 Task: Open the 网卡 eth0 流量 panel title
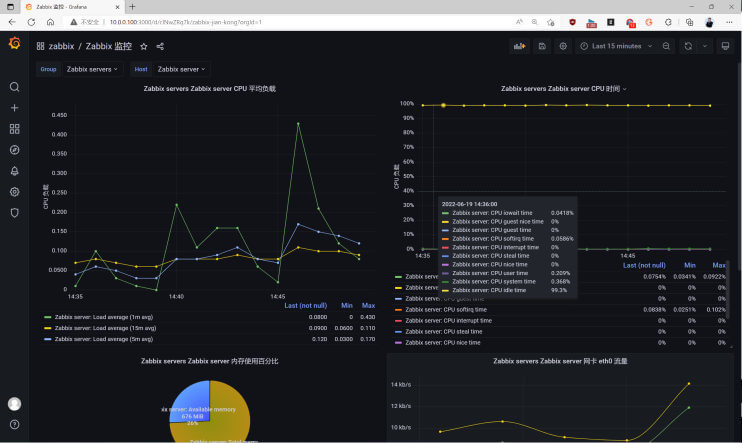[x=560, y=361]
